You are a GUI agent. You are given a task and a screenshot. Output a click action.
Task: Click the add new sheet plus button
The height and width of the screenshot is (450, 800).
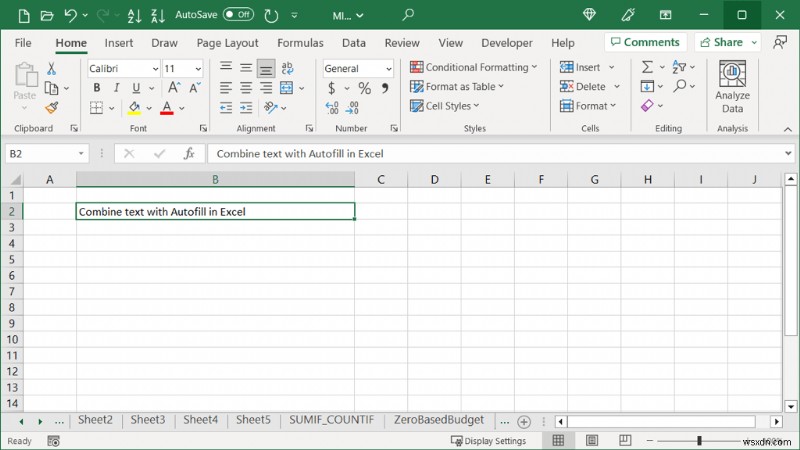(523, 422)
